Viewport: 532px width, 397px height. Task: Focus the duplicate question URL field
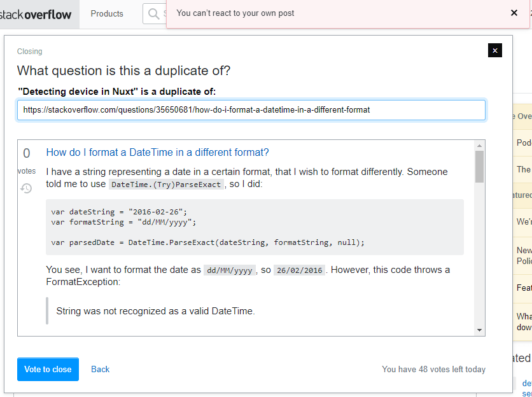251,109
